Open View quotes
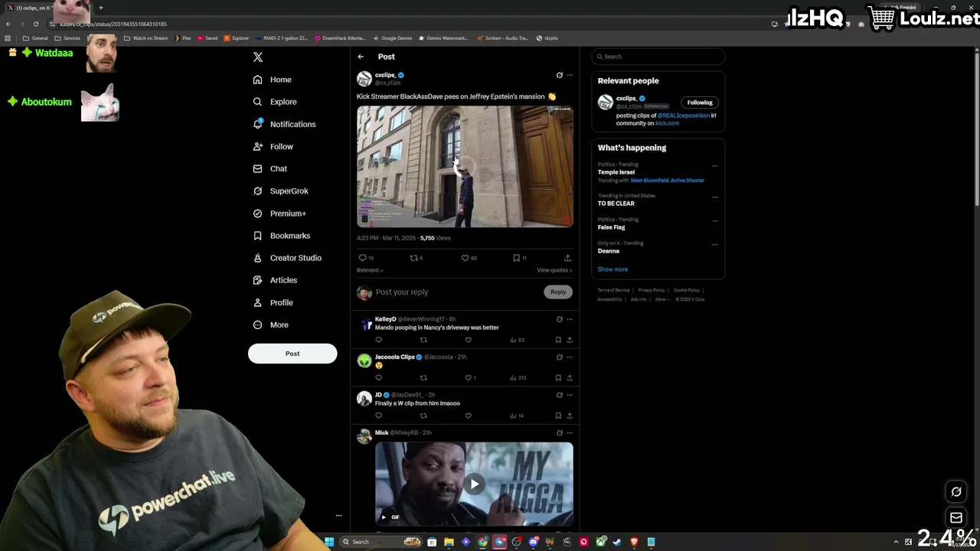The height and width of the screenshot is (551, 980). coord(554,270)
